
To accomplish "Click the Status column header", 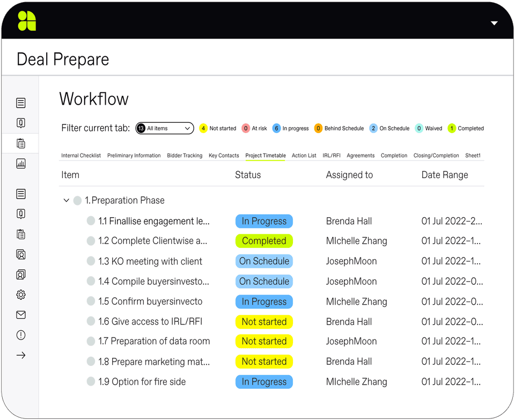I will [x=248, y=175].
